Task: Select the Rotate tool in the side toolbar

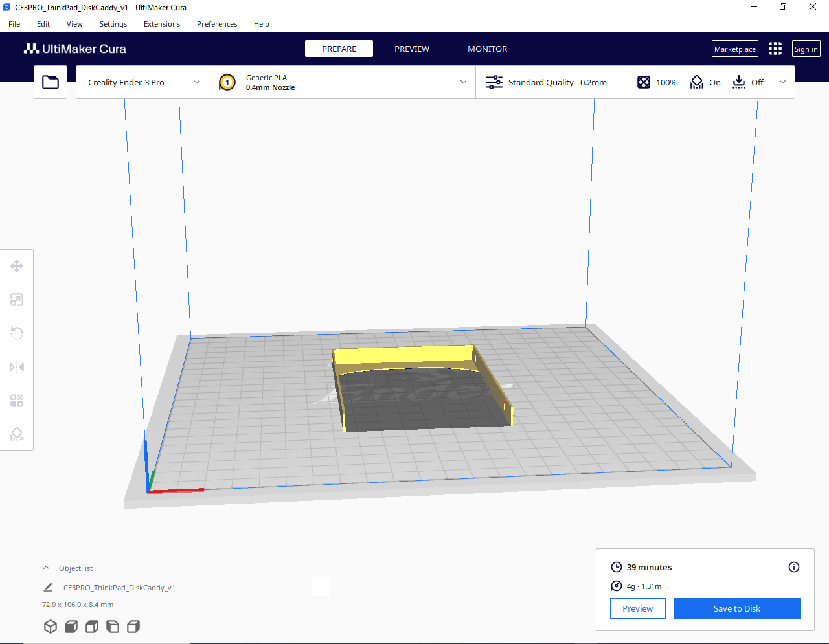Action: tap(17, 333)
